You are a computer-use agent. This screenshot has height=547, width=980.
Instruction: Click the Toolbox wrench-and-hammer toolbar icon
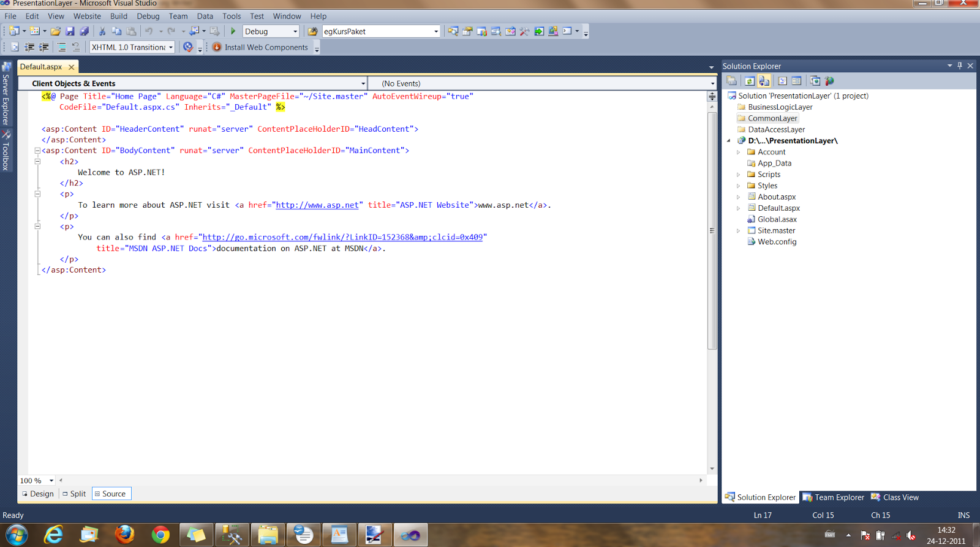click(524, 31)
